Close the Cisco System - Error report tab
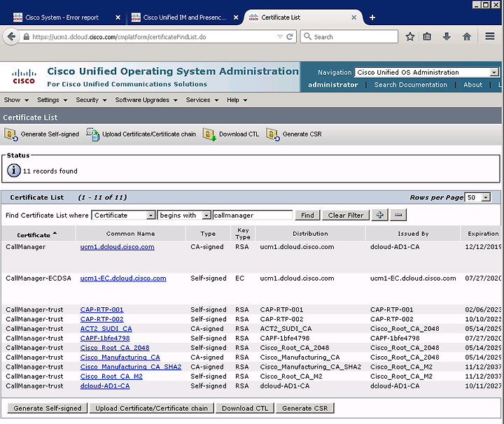The width and height of the screenshot is (504, 424). [x=118, y=17]
